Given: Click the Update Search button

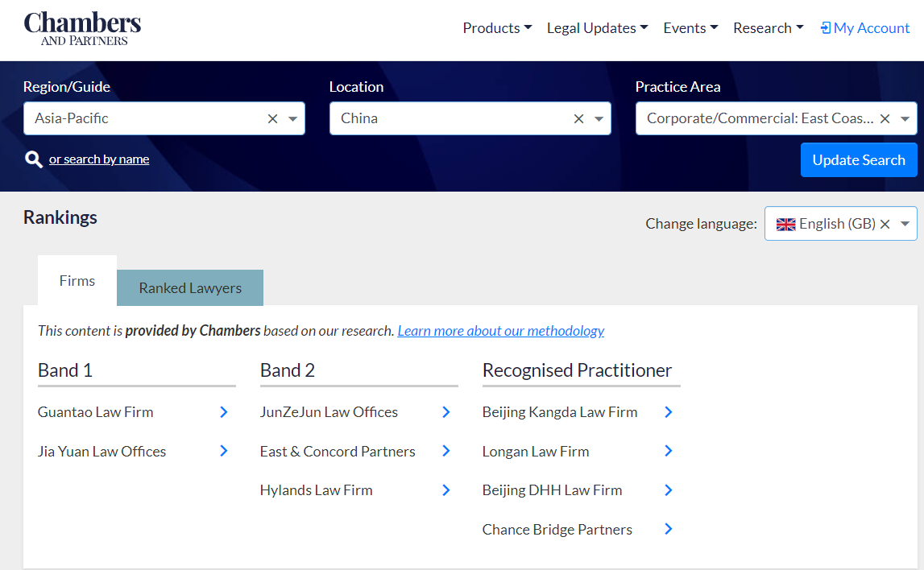Looking at the screenshot, I should click(x=859, y=160).
